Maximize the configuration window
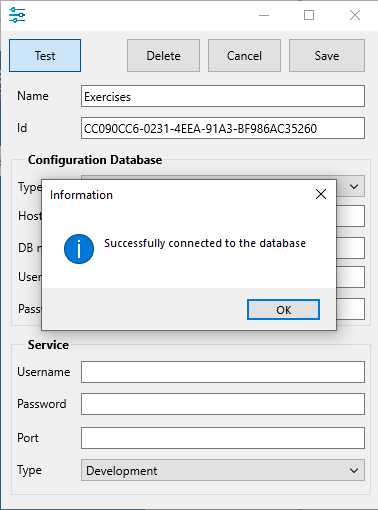The image size is (378, 510). (309, 15)
